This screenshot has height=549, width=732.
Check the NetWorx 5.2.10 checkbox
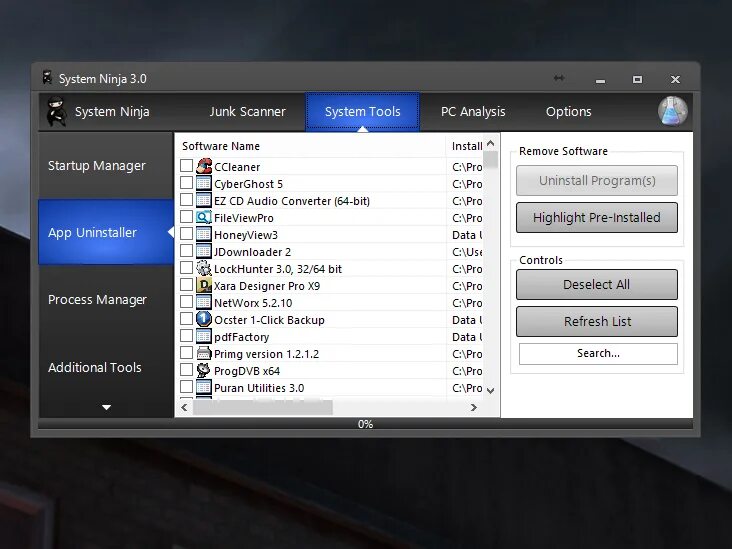click(x=187, y=302)
